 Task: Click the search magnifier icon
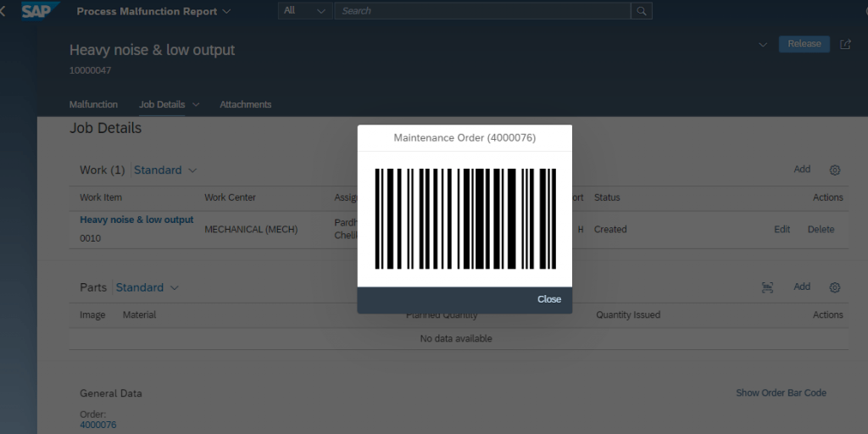(641, 11)
